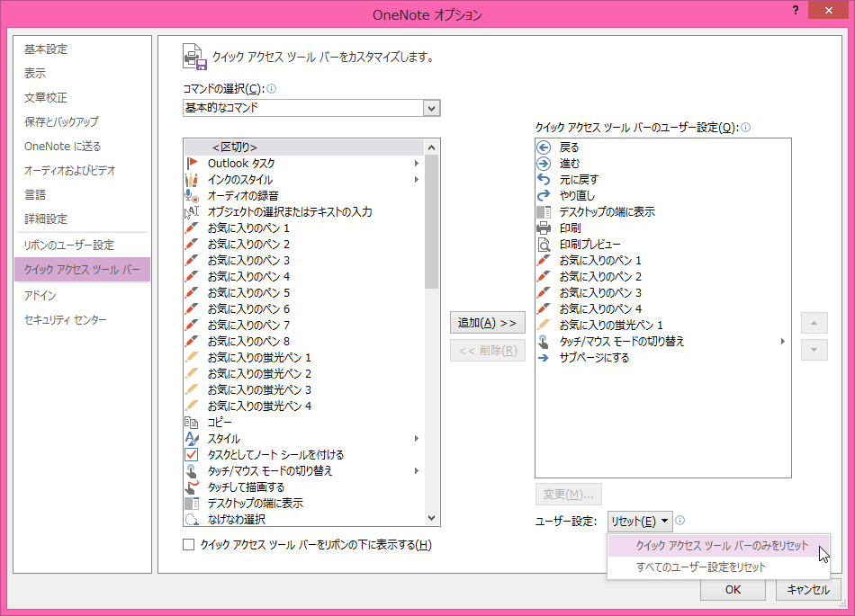The image size is (855, 616).
Task: Click the タッチ/マウス モードの切り替え icon in left list
Action: pos(192,470)
